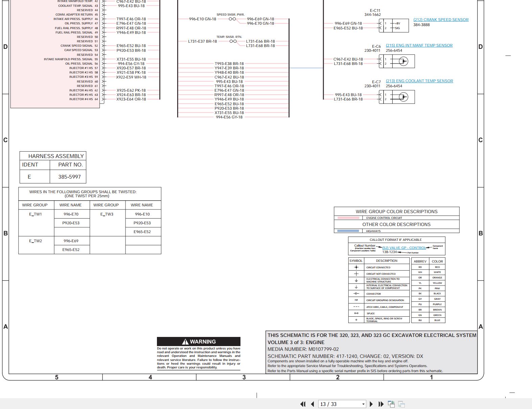Click wire name 996-E70 in twisted table
The height and width of the screenshot is (409, 532).
coord(71,214)
